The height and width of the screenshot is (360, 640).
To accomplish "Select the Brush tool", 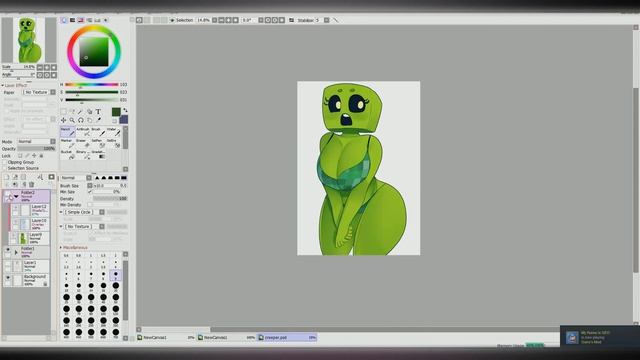I will (x=98, y=131).
